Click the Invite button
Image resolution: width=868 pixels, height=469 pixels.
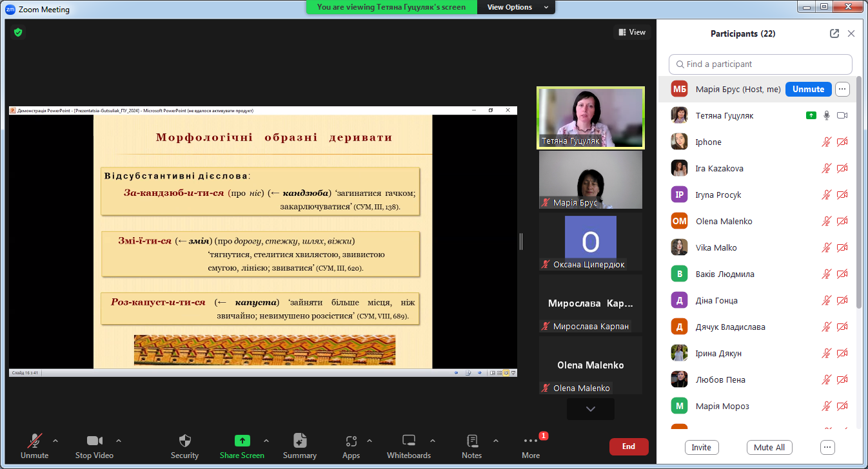pos(701,447)
